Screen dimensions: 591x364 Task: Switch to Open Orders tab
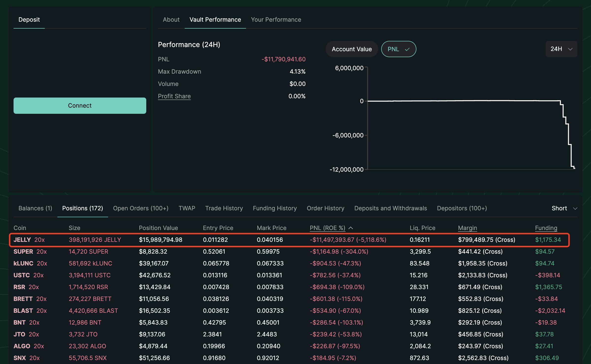coord(141,208)
